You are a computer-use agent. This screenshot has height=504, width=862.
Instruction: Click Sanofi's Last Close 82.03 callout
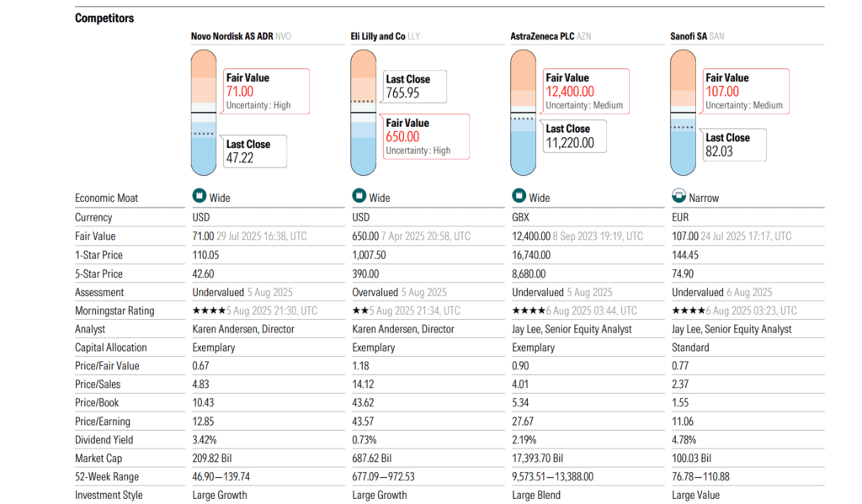(734, 144)
